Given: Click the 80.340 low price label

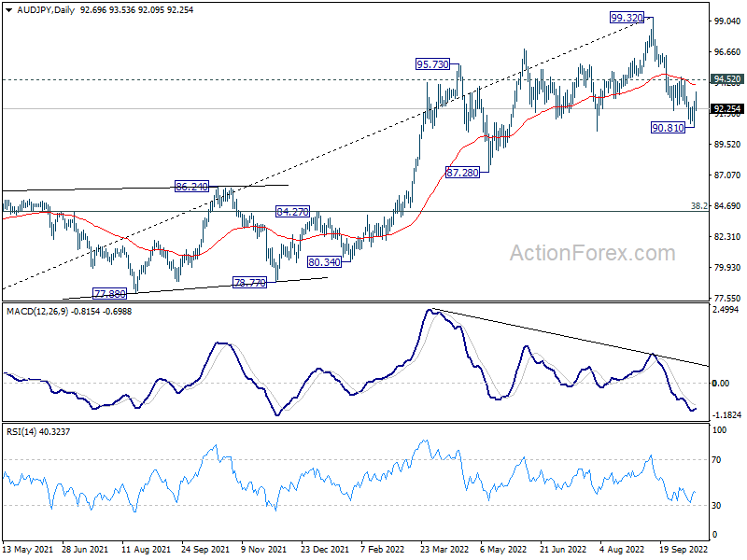Looking at the screenshot, I should point(325,262).
